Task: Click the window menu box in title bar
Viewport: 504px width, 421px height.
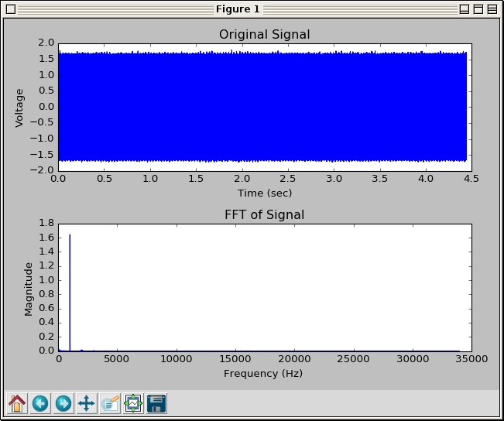Action: tap(11, 9)
